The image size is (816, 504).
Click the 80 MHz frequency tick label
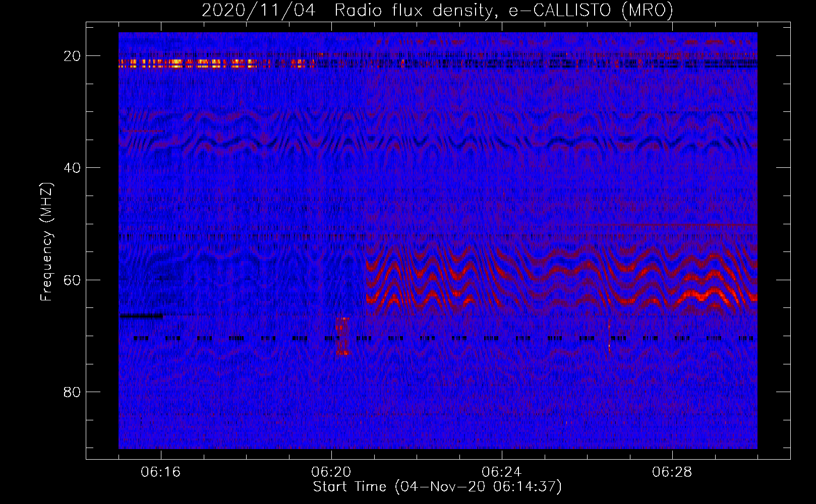point(73,392)
